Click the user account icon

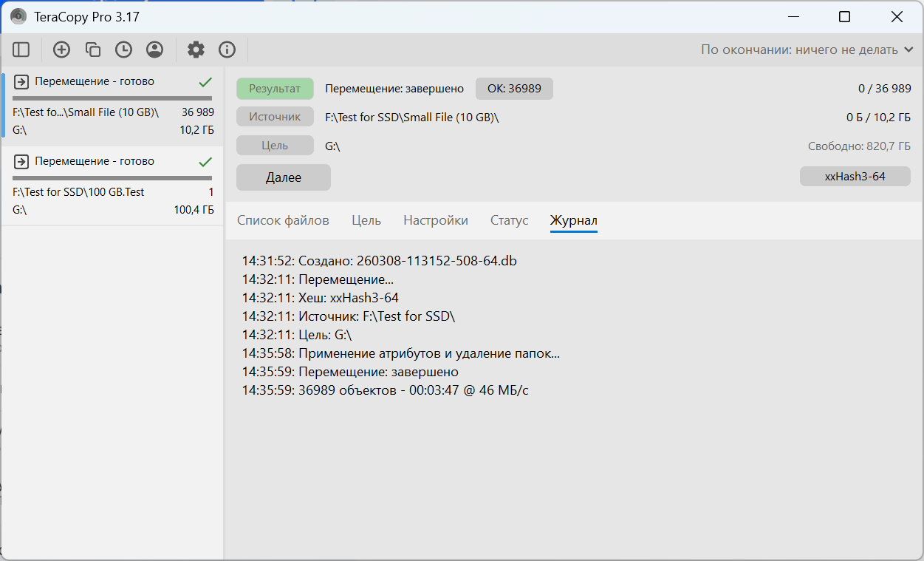click(154, 50)
